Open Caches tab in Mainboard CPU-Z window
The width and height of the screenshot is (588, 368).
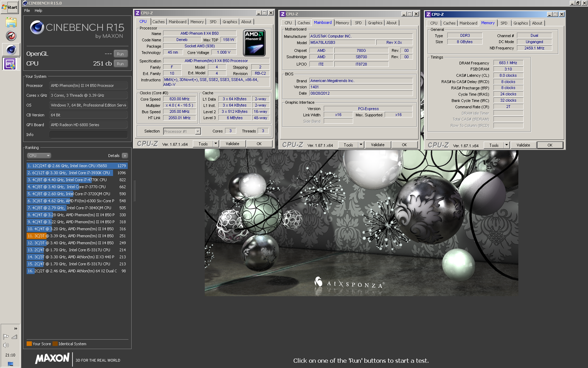pos(303,23)
